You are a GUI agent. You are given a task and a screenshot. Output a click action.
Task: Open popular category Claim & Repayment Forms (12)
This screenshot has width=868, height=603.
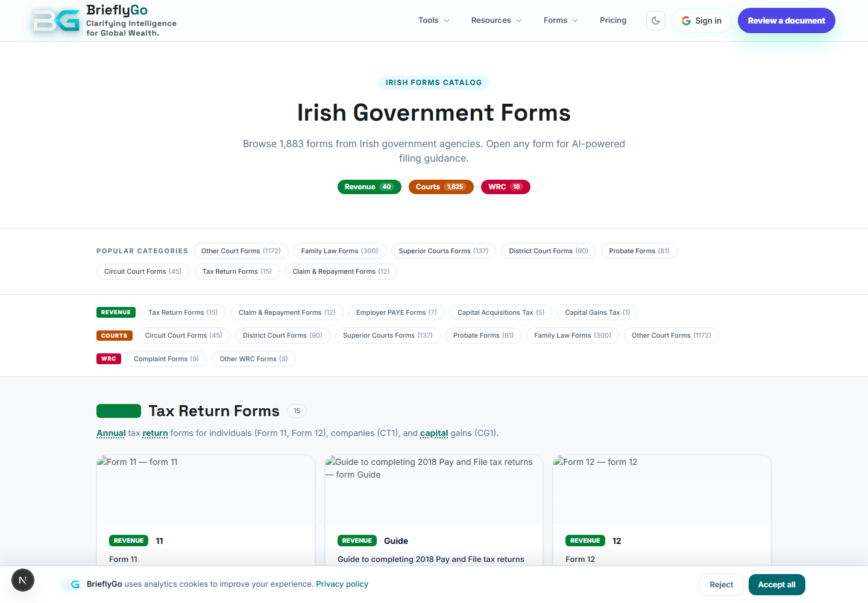[341, 271]
